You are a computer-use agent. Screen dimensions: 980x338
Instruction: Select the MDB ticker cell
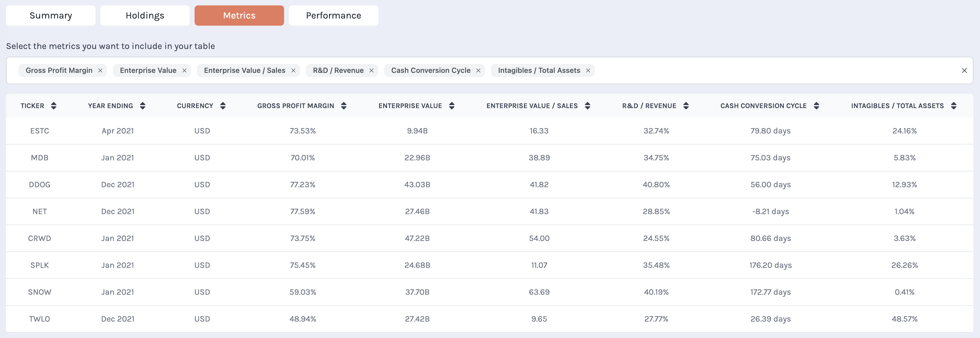(x=40, y=158)
